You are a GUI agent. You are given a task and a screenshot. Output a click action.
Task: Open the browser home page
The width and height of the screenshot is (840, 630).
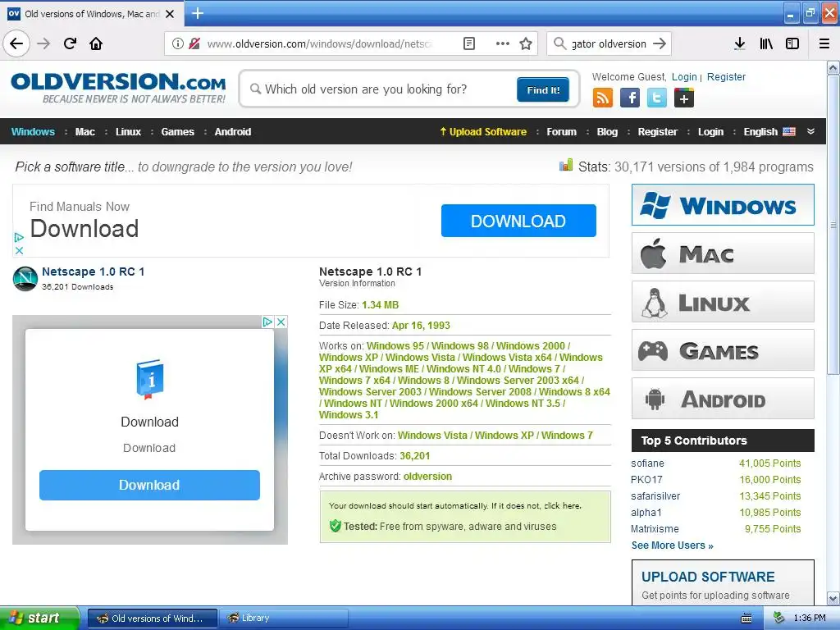96,43
